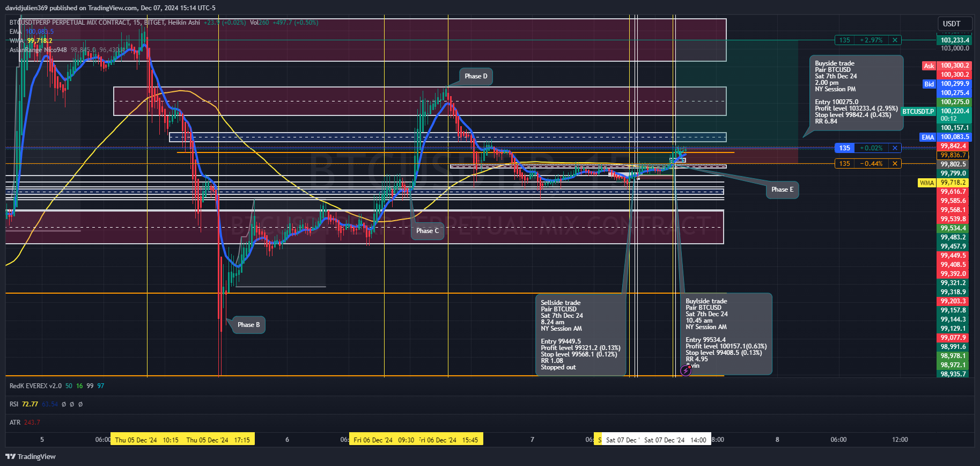The image size is (980, 466).
Task: Click the 99,077.9 red price label
Action: [x=953, y=338]
